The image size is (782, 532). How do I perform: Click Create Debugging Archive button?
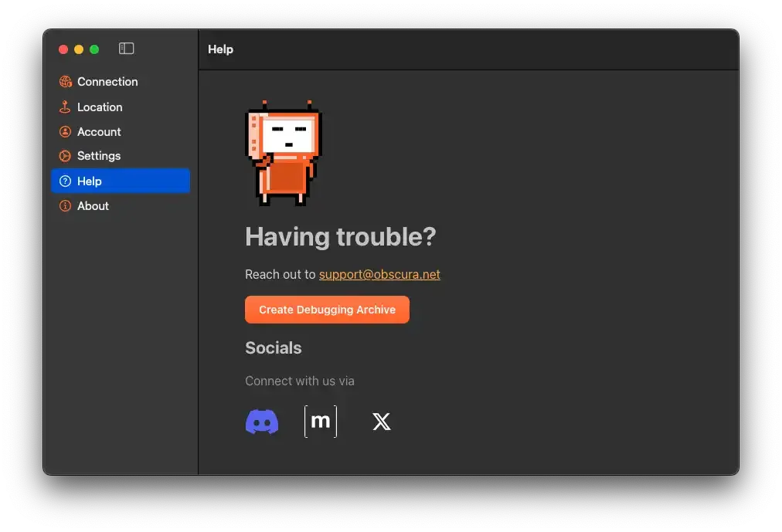327,310
